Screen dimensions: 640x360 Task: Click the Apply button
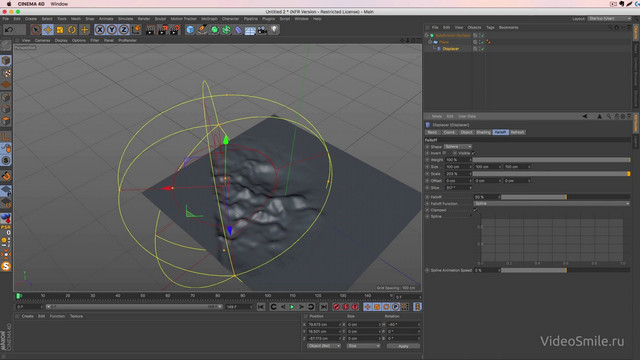coord(403,346)
